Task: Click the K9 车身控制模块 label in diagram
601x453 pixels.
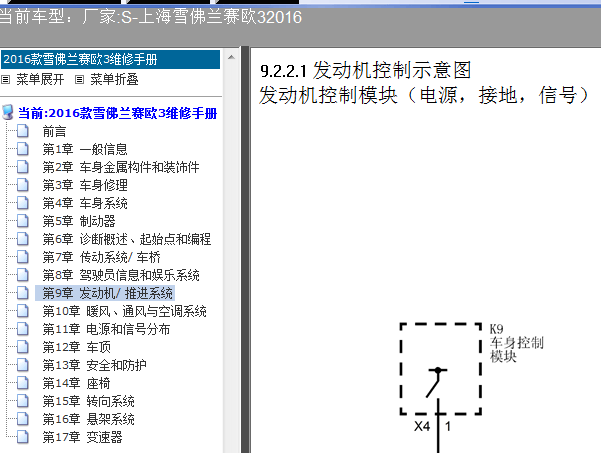Action: point(516,343)
